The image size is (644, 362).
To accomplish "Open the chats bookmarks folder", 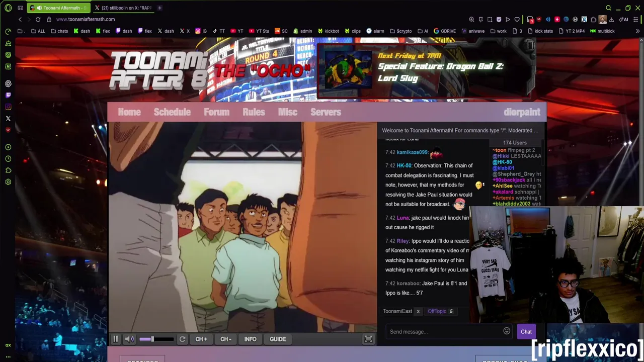I will tap(59, 31).
